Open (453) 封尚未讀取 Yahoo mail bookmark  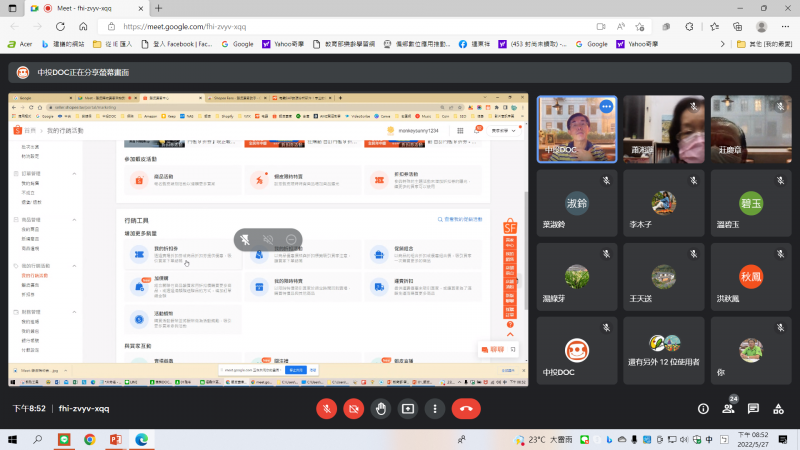point(532,44)
